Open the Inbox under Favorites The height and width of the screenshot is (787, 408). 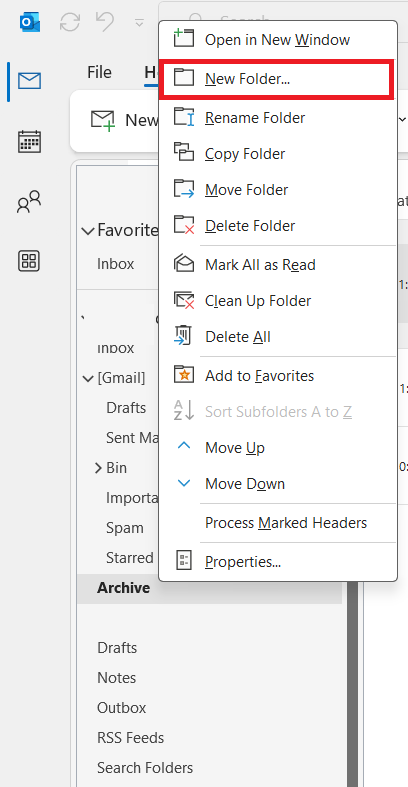pyautogui.click(x=115, y=264)
